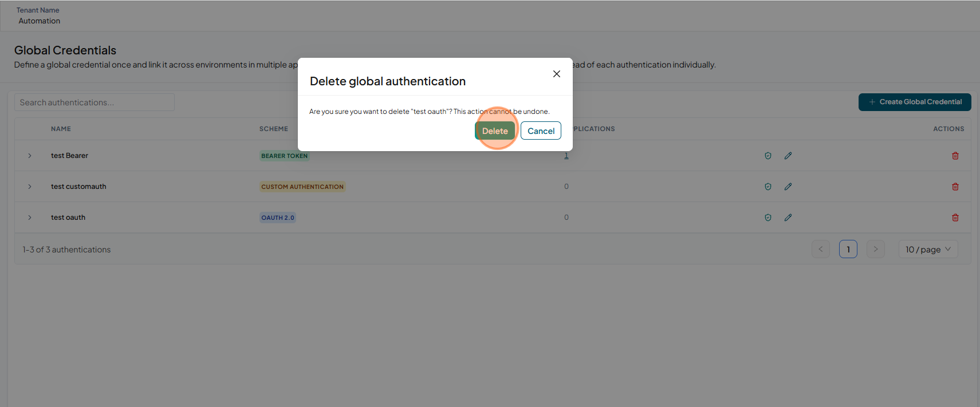
Task: Click the trash icon for test customauth
Action: tap(955, 187)
